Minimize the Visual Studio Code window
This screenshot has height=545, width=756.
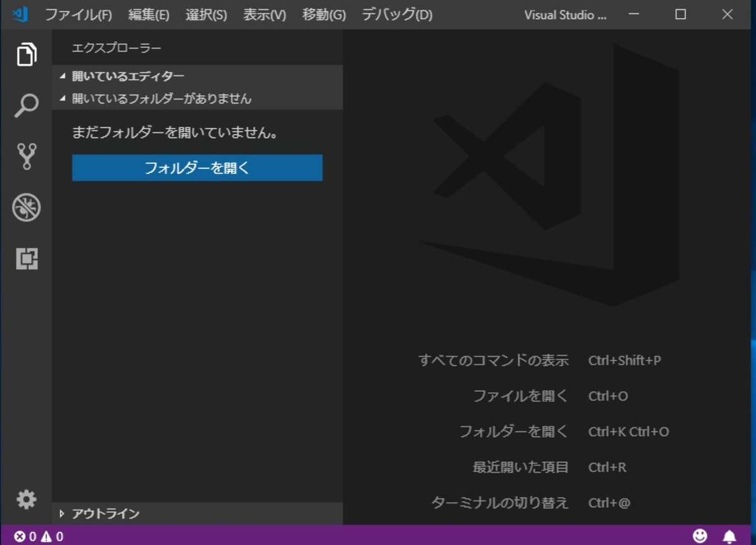tap(634, 14)
